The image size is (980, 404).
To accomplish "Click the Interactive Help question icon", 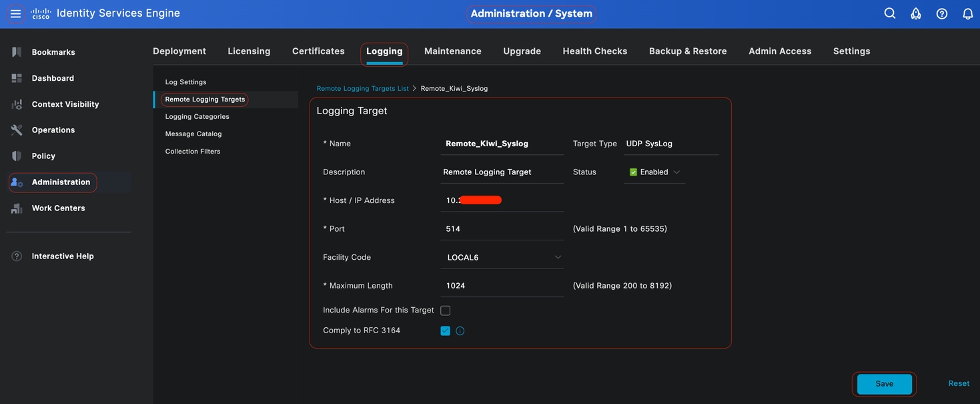I will [17, 256].
